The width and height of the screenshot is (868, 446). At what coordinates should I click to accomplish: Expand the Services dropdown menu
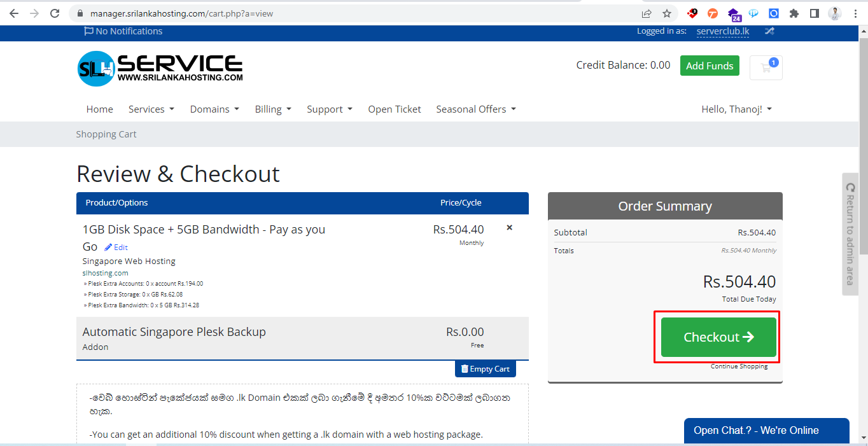click(151, 109)
